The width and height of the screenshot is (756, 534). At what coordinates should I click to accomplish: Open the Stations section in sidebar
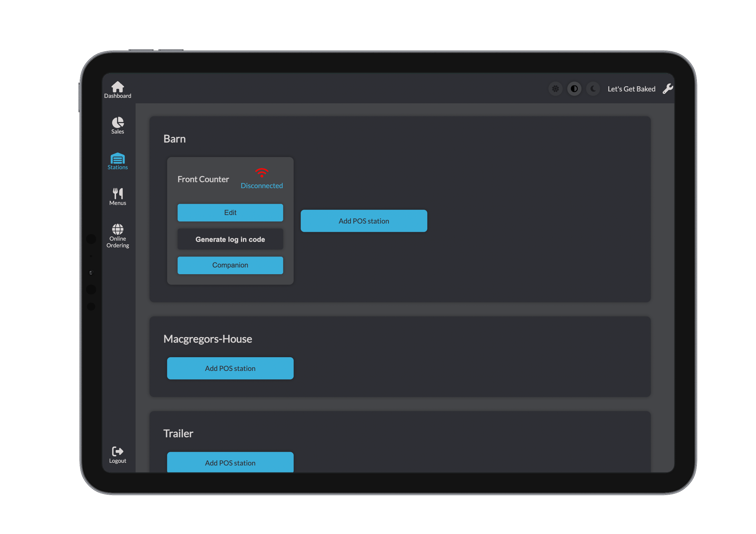(117, 161)
